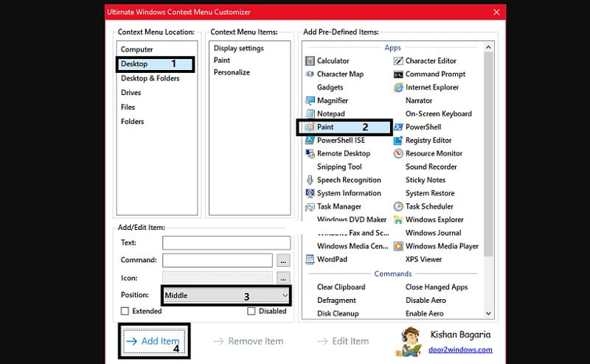The image size is (590, 364).
Task: Select Paint in the Context Menu Items list
Action: point(222,60)
